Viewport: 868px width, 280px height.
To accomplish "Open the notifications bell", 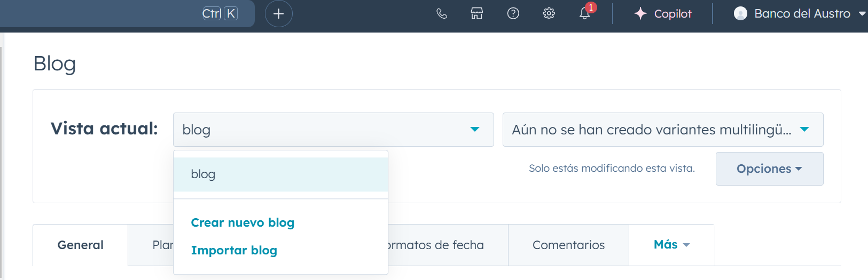I will (585, 14).
